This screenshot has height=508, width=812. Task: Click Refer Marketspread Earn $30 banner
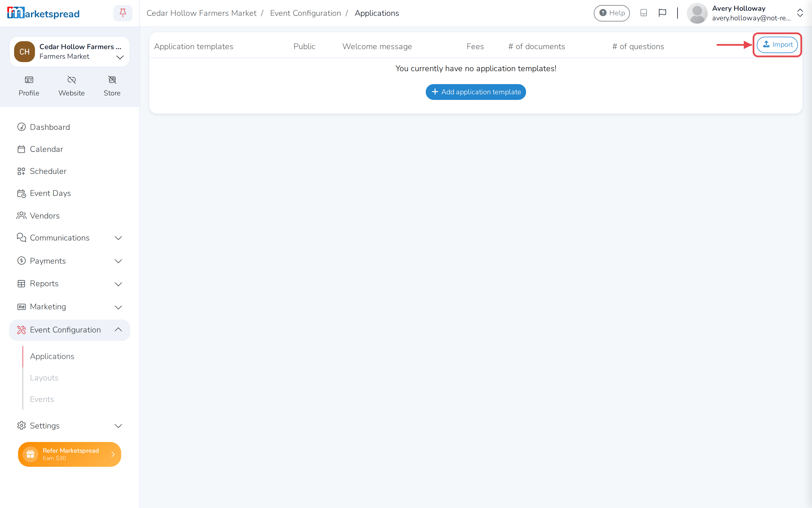click(x=69, y=454)
